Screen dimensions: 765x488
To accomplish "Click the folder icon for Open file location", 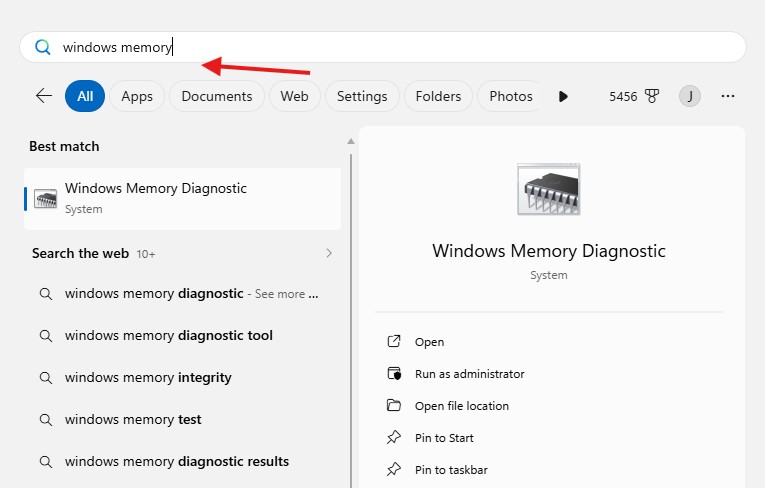I will tap(394, 406).
